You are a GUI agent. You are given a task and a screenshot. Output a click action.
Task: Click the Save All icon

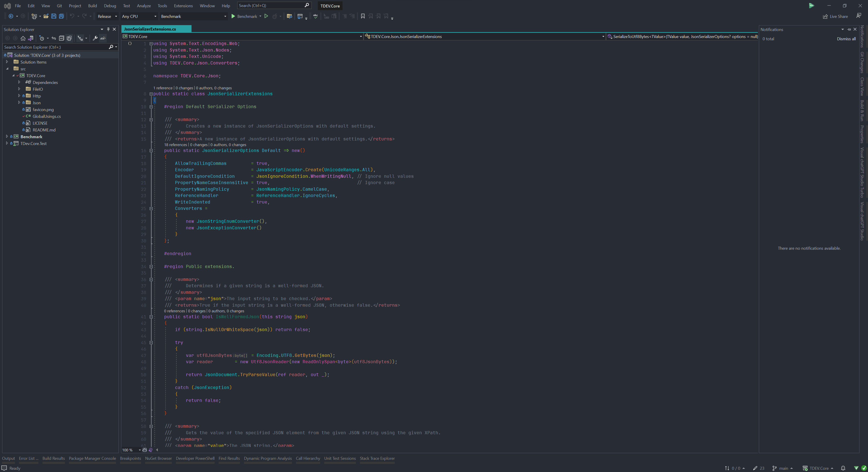61,16
